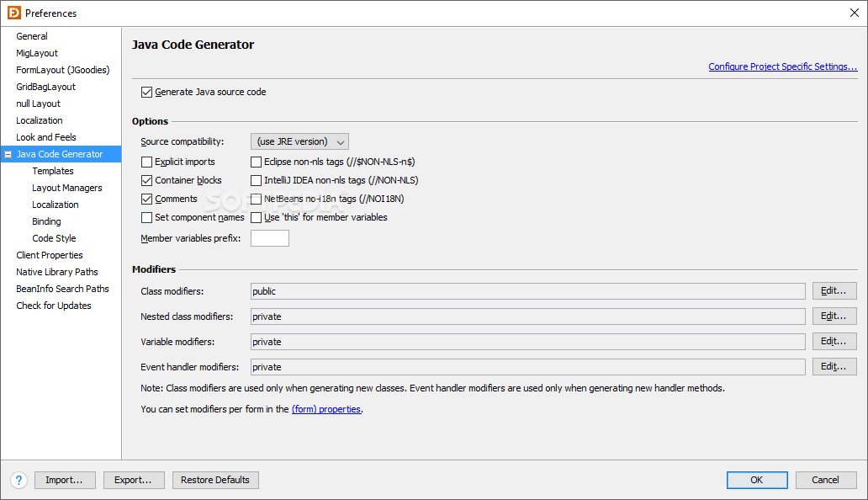
Task: Enable Explicit imports checkbox
Action: (146, 162)
